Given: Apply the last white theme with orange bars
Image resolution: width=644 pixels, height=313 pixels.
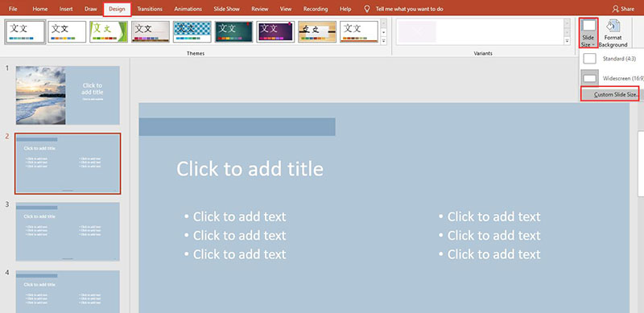Looking at the screenshot, I should tap(359, 31).
